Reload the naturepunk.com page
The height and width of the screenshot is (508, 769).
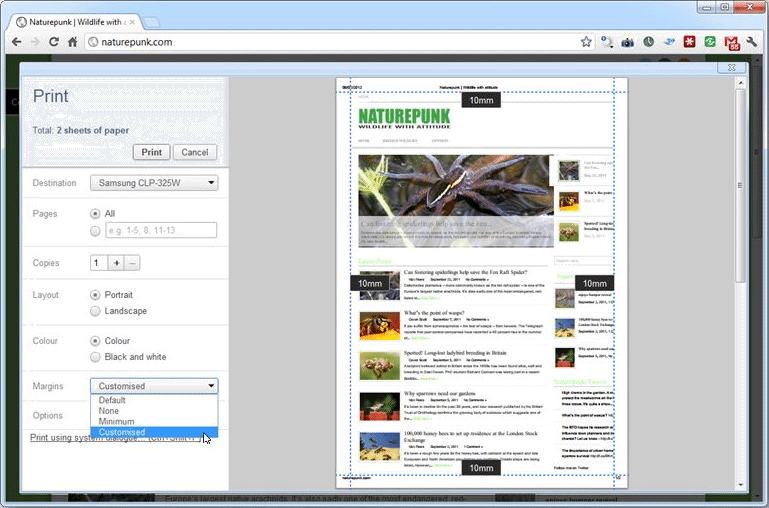pos(53,42)
